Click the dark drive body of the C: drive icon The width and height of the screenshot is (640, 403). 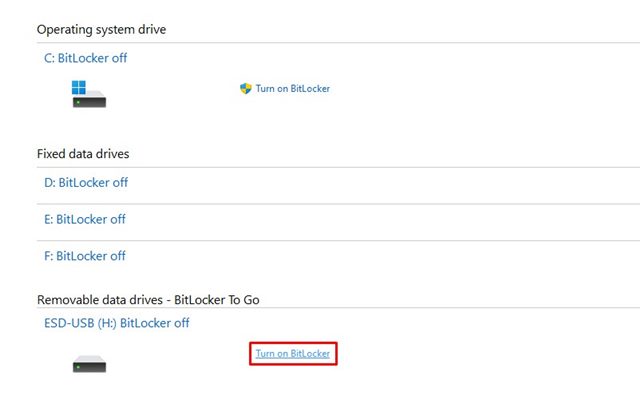click(x=89, y=102)
